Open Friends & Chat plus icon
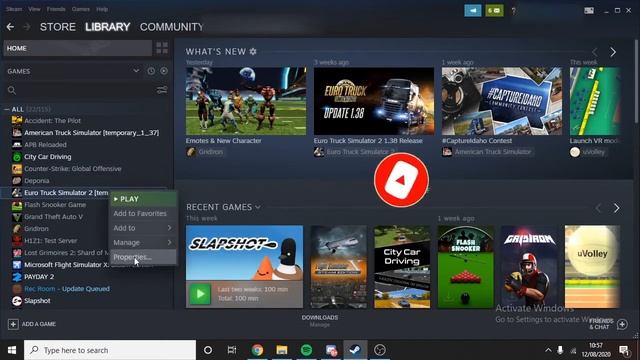Image resolution: width=640 pixels, height=360 pixels. click(x=622, y=324)
